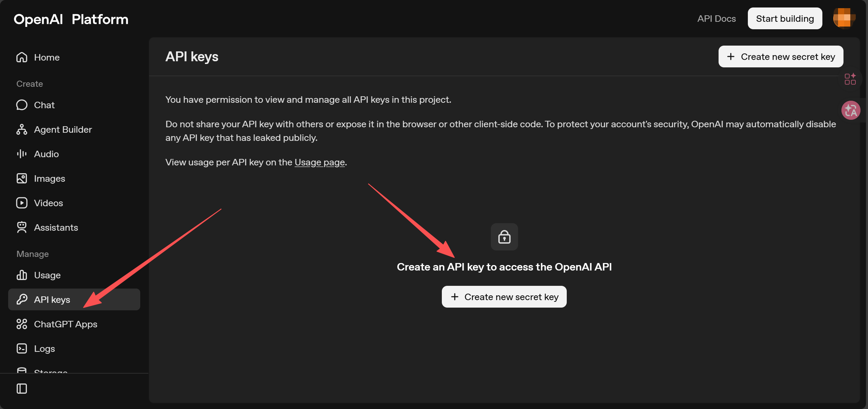Open ChatGPT Apps

click(x=65, y=324)
